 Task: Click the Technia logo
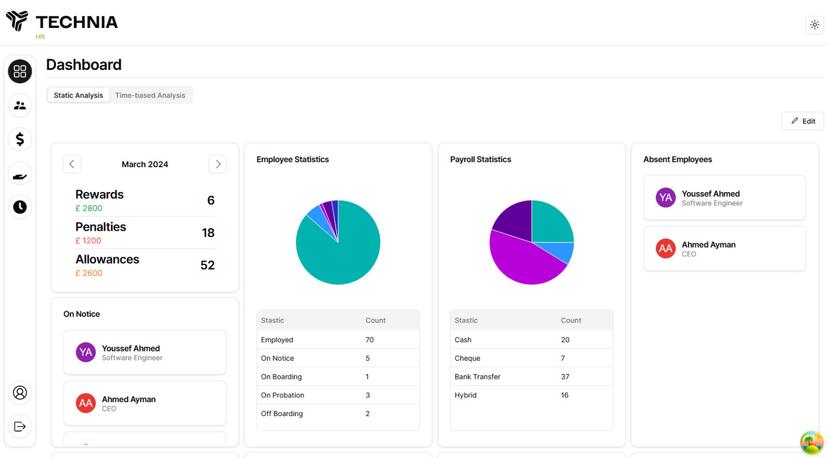[x=61, y=22]
